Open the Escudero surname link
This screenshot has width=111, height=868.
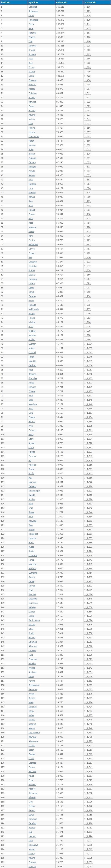click(x=33, y=818)
